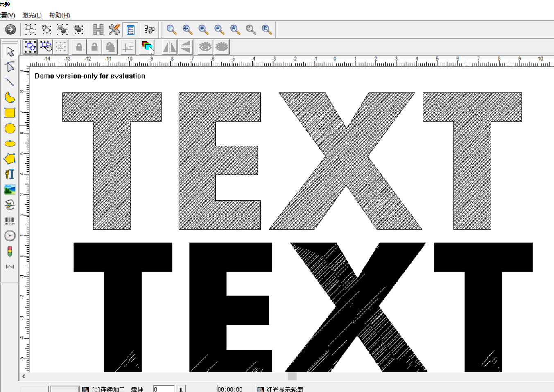Select the yellow rectangle drawing tool

[x=10, y=113]
